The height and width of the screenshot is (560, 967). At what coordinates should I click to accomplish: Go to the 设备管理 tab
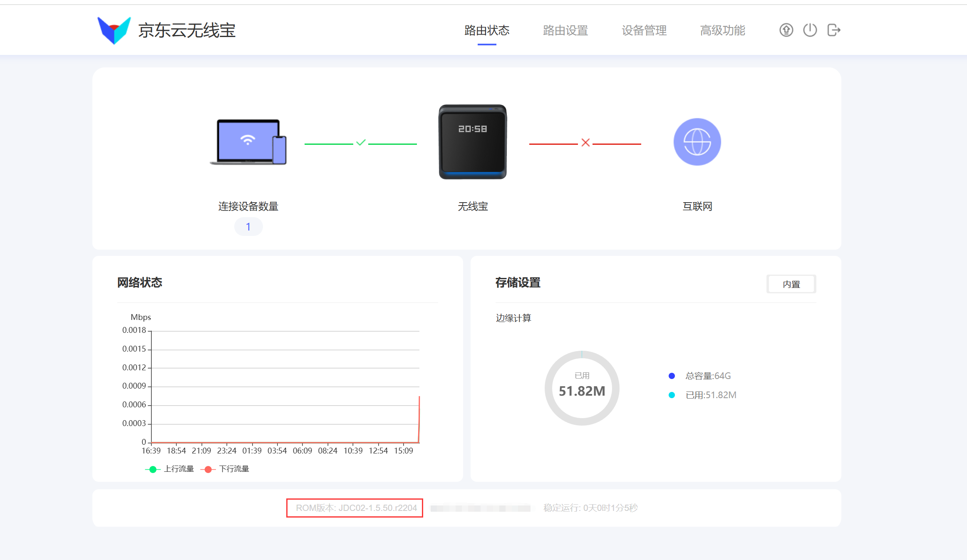click(x=644, y=30)
